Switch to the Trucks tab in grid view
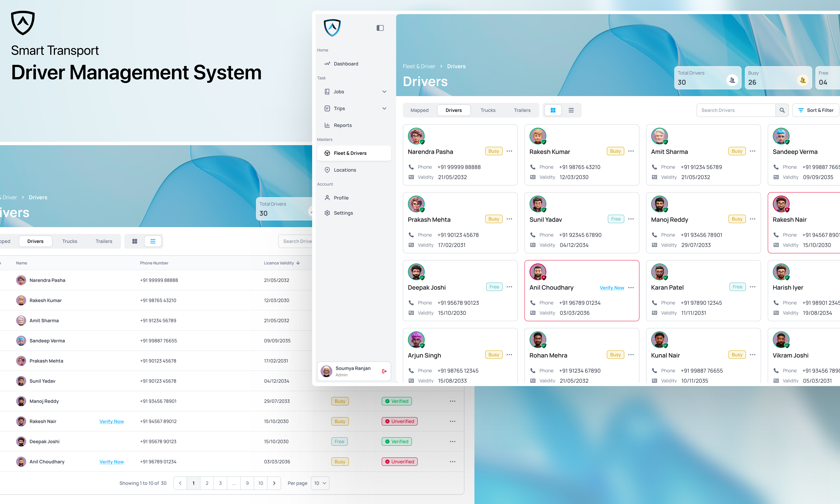This screenshot has height=504, width=840. pyautogui.click(x=488, y=110)
